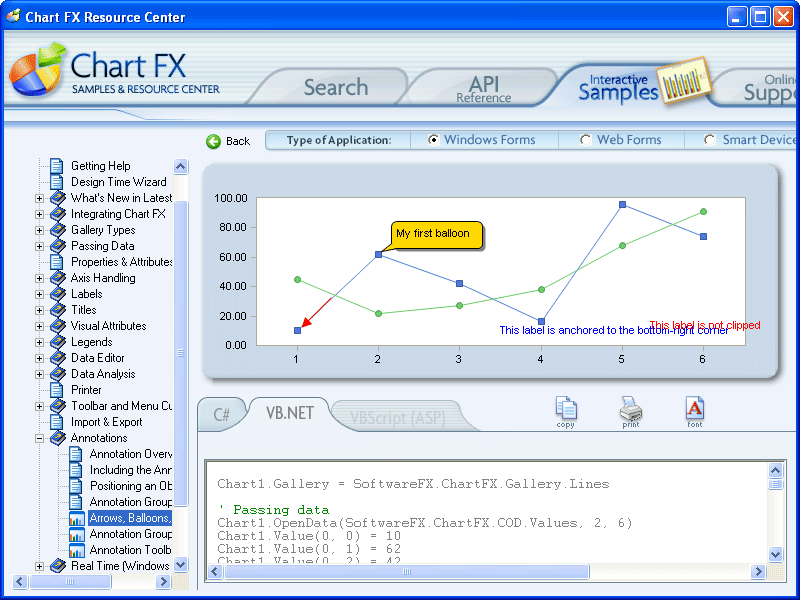This screenshot has height=600, width=800.
Task: Select the Annotations book icon in the sidebar
Action: [57, 438]
